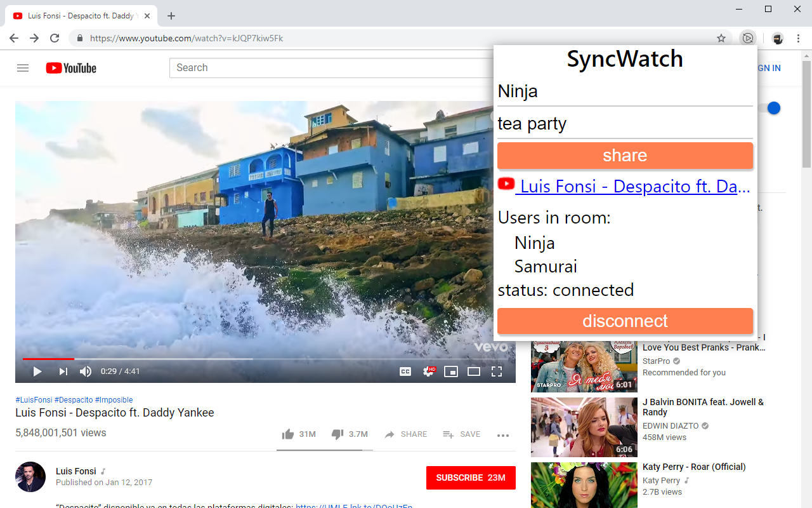The height and width of the screenshot is (508, 812).
Task: Open Luis Fonsi channel avatar
Action: click(x=30, y=477)
